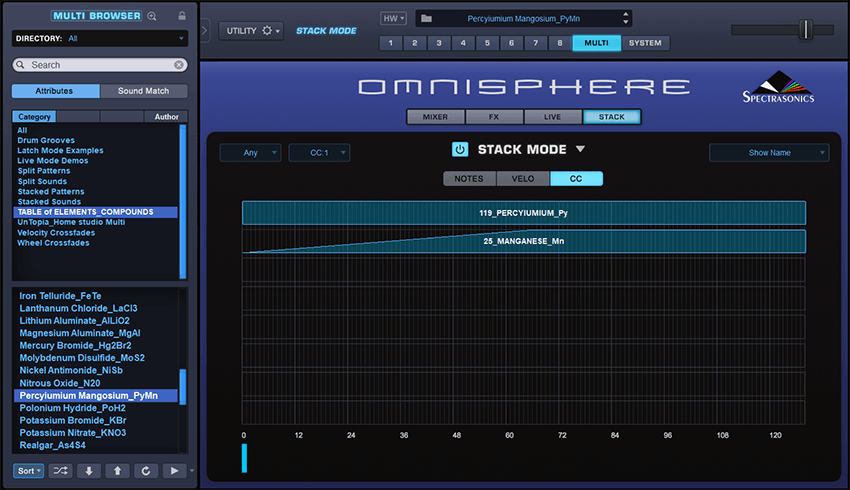Select NOTES stack mode

coord(469,179)
